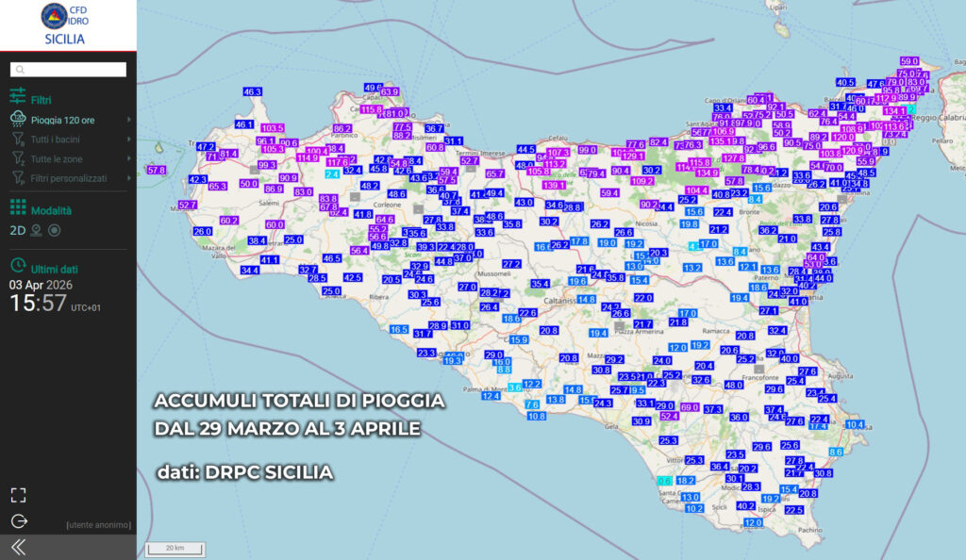Click the Modalità grid icon

click(x=17, y=210)
